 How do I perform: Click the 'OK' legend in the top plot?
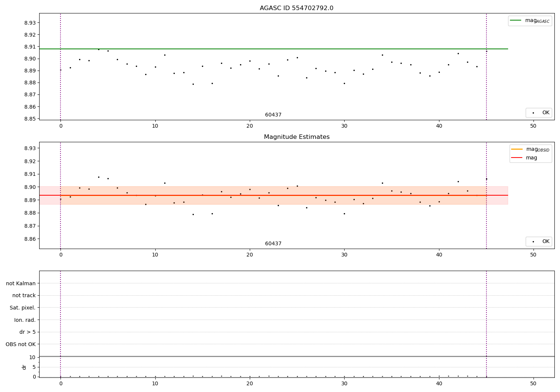coord(539,113)
